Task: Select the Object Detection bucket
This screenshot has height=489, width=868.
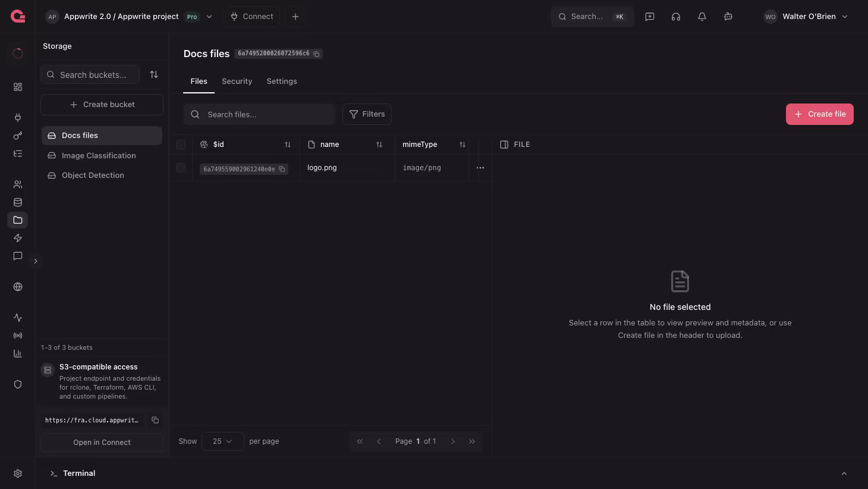Action: [102, 175]
